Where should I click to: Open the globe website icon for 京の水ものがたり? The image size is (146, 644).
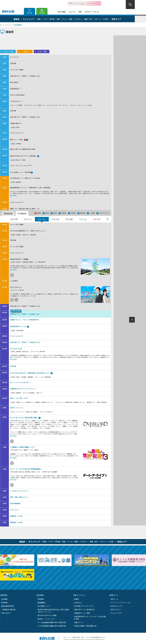pos(12,275)
